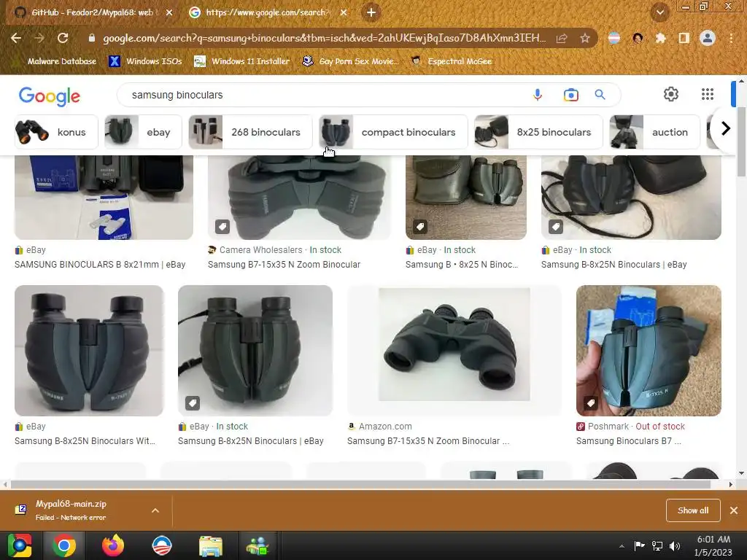Image resolution: width=747 pixels, height=560 pixels.
Task: Click the Samsung B7-15x35 N Zoom Binocular title
Action: 284,265
